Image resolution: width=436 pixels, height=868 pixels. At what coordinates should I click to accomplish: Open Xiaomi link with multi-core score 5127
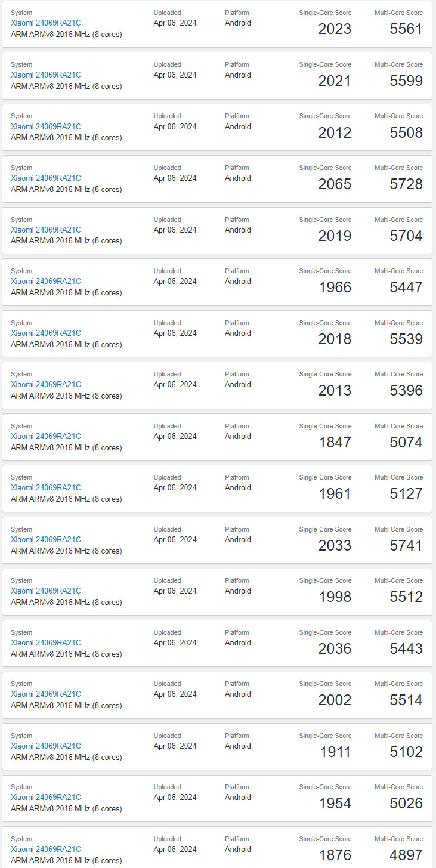[x=46, y=487]
